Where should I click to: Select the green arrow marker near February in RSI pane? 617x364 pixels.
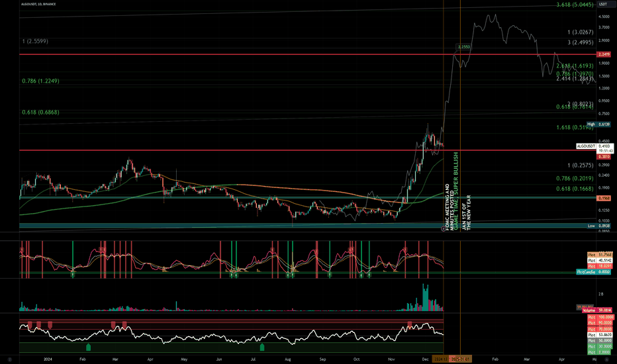tap(88, 347)
